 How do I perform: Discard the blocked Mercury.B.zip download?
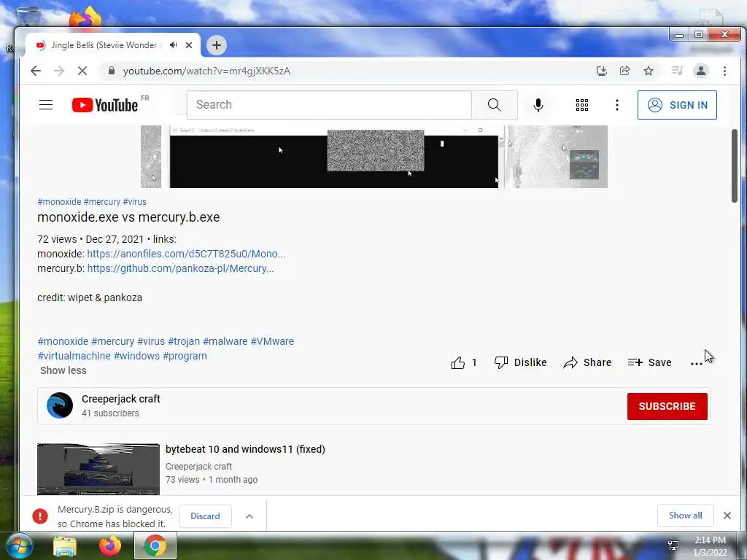pyautogui.click(x=205, y=516)
